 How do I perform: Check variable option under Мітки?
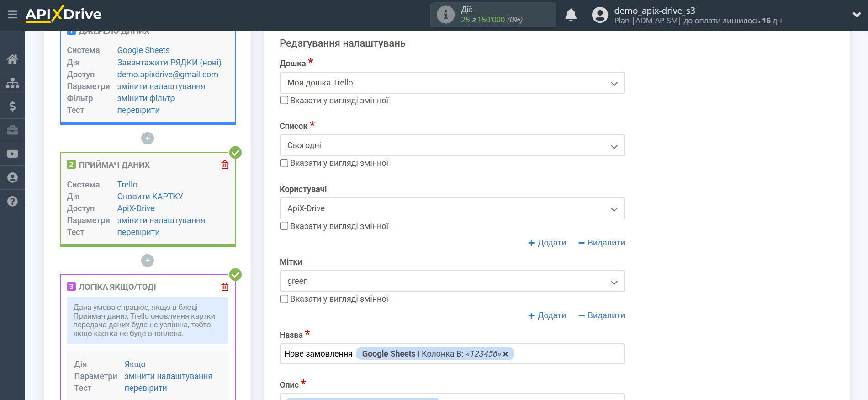[x=284, y=299]
